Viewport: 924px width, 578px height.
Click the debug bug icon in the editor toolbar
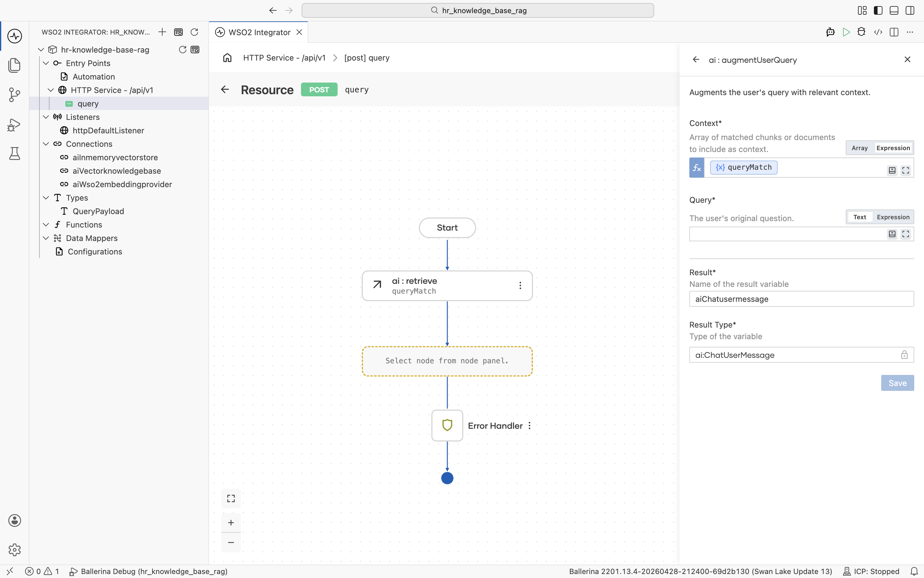(861, 32)
